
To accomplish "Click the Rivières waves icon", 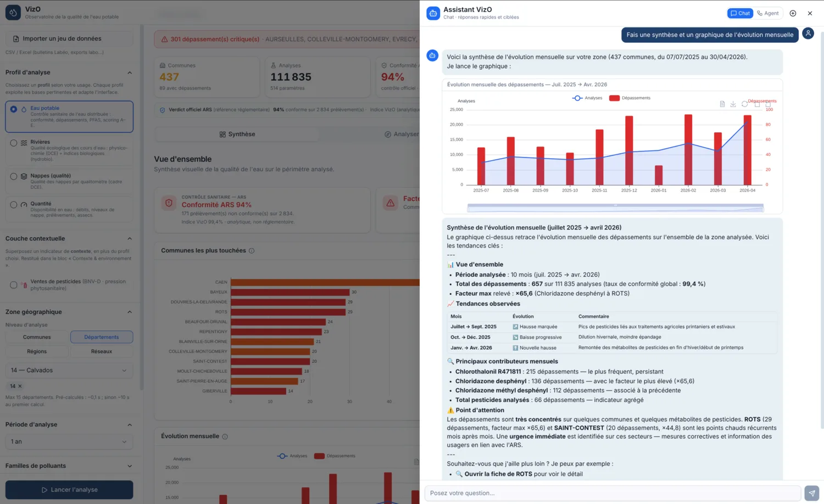I will (x=24, y=143).
